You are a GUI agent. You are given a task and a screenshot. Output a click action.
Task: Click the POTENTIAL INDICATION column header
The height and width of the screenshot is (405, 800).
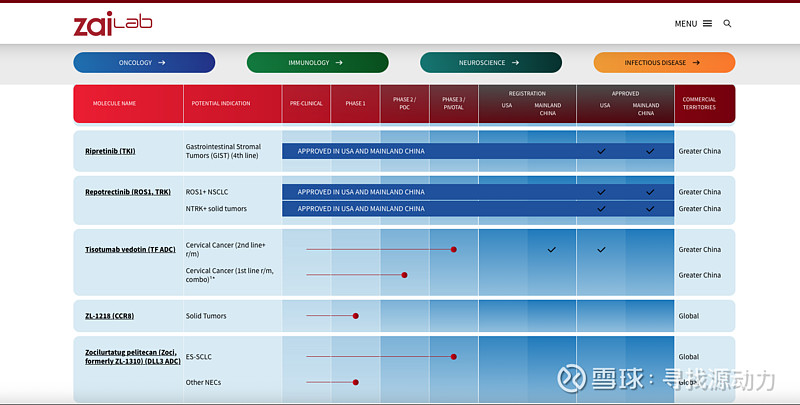point(221,103)
